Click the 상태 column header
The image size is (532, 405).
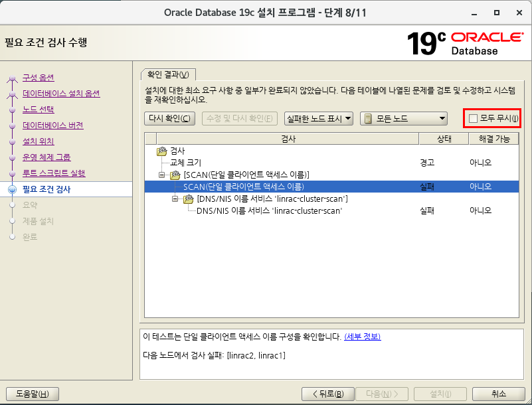point(444,139)
